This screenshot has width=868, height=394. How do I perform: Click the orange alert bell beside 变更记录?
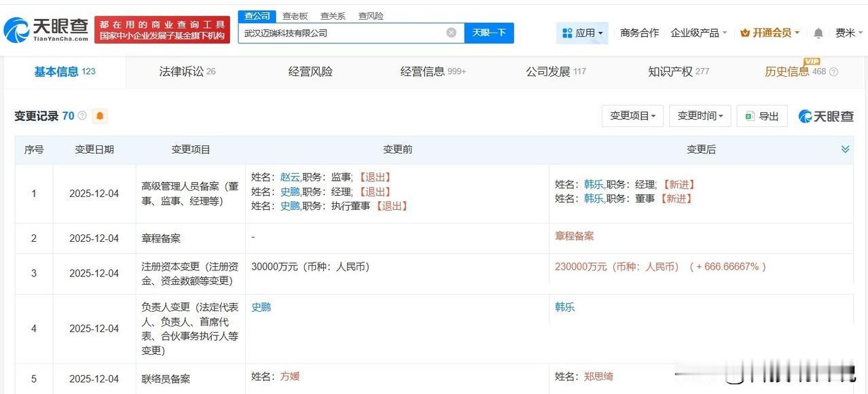click(x=100, y=116)
